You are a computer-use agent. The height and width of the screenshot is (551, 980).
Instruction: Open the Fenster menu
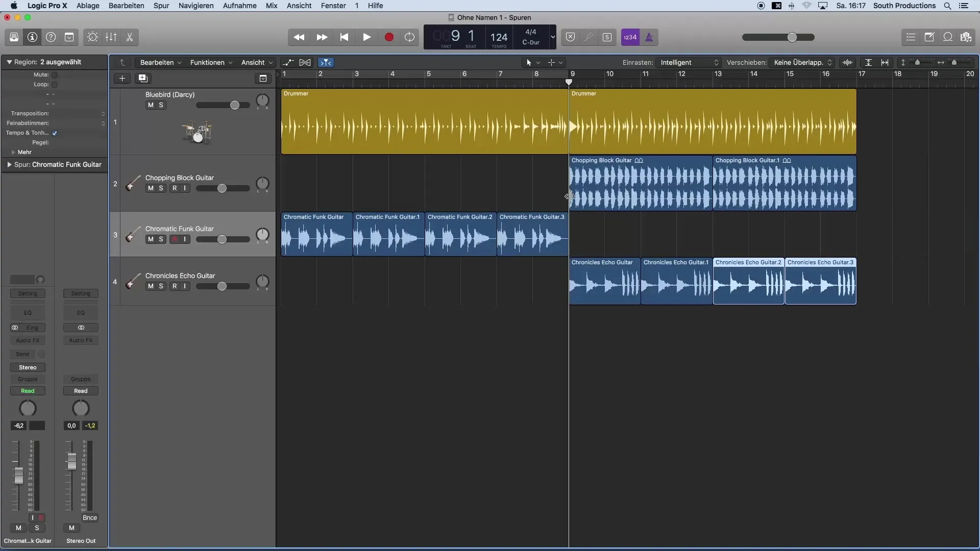point(333,6)
